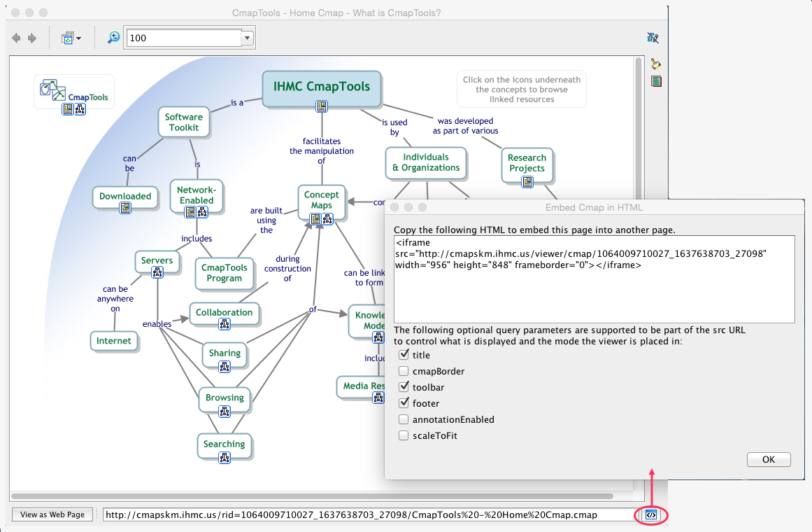Viewport: 812px width, 532px height.
Task: Click View as Web Page button
Action: pyautogui.click(x=52, y=514)
